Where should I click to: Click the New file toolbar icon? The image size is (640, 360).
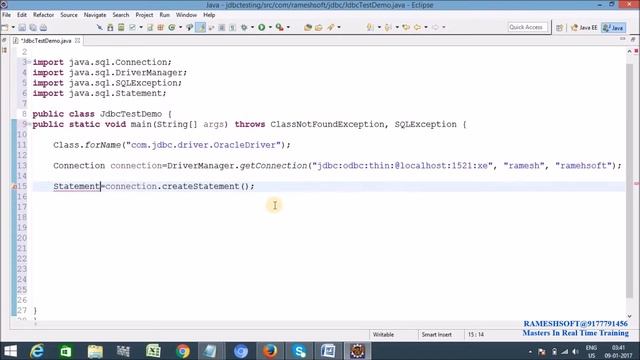pyautogui.click(x=5, y=27)
